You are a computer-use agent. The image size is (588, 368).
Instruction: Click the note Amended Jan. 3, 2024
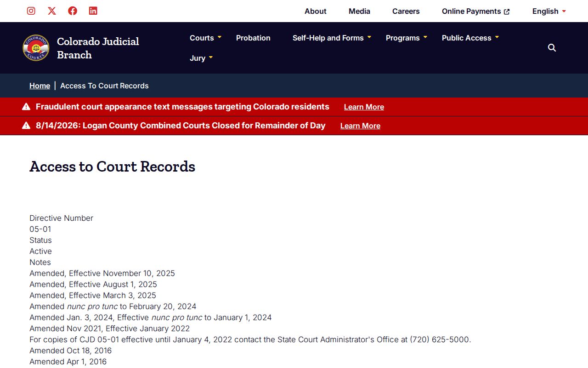151,317
